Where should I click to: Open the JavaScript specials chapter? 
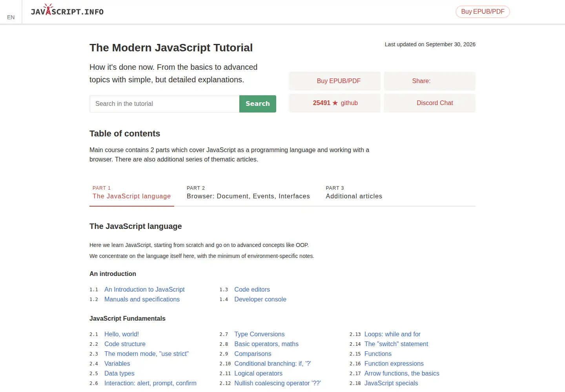(391, 383)
